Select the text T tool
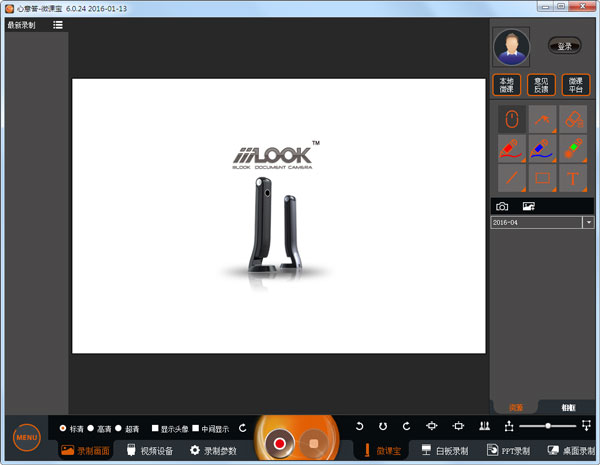The image size is (600, 465). (573, 178)
